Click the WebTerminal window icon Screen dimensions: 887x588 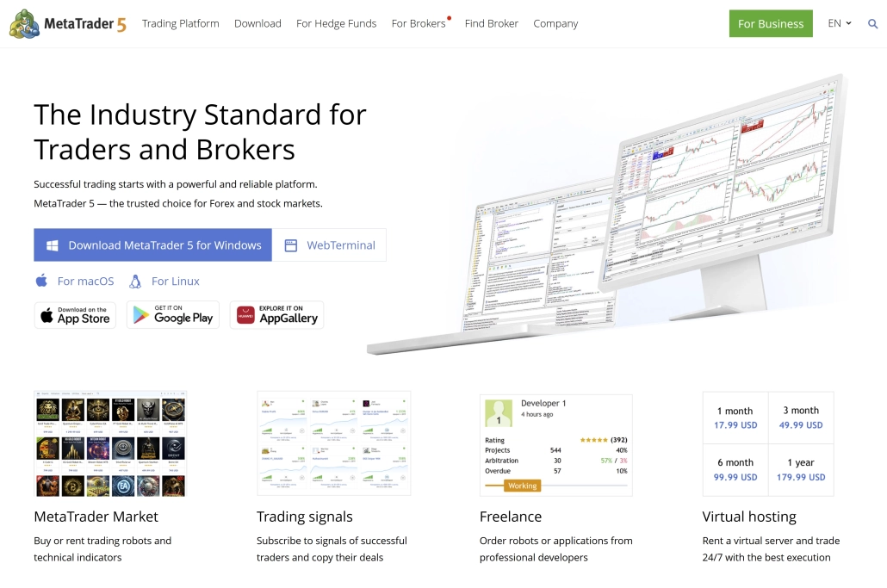point(291,245)
